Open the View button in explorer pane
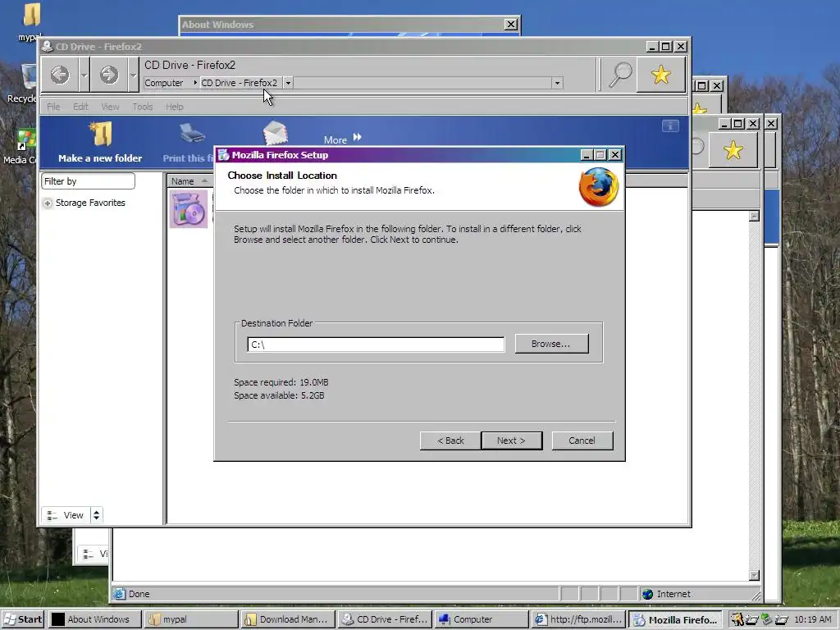The height and width of the screenshot is (630, 840). [66, 515]
